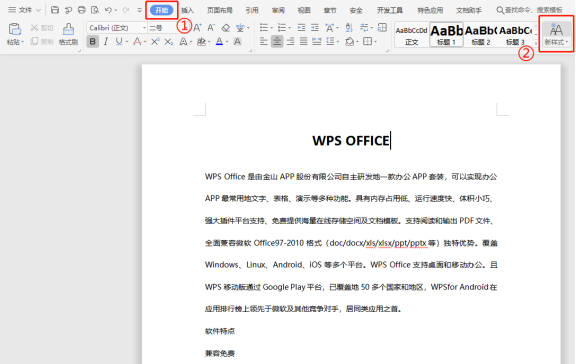Click the blue font color A swatch
Image resolution: width=576 pixels, height=364 pixels.
(x=219, y=42)
